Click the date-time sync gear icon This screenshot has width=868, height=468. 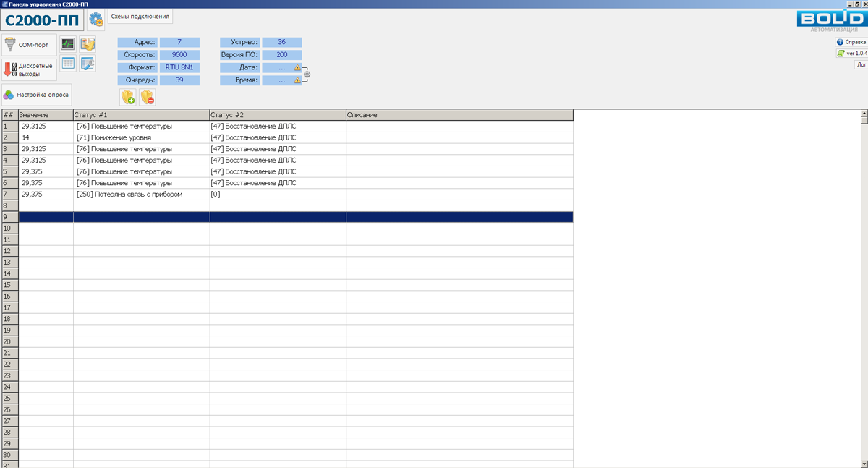307,74
